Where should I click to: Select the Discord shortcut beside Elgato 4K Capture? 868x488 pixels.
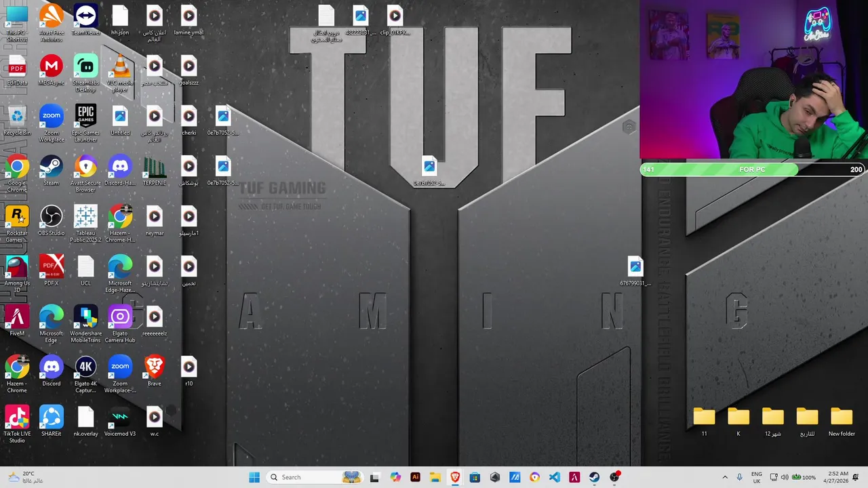(x=52, y=371)
